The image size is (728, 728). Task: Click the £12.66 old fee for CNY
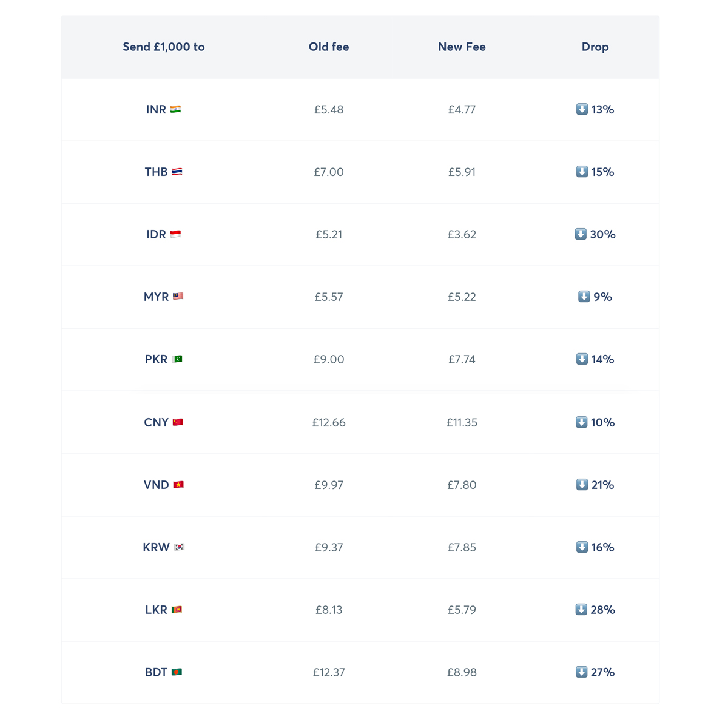(329, 422)
